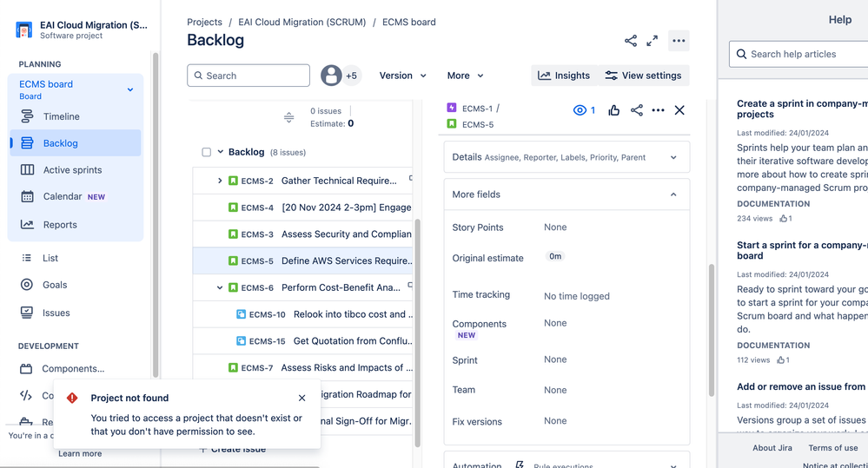The width and height of the screenshot is (868, 468).
Task: Select Backlog in the sidebar
Action: [x=76, y=143]
